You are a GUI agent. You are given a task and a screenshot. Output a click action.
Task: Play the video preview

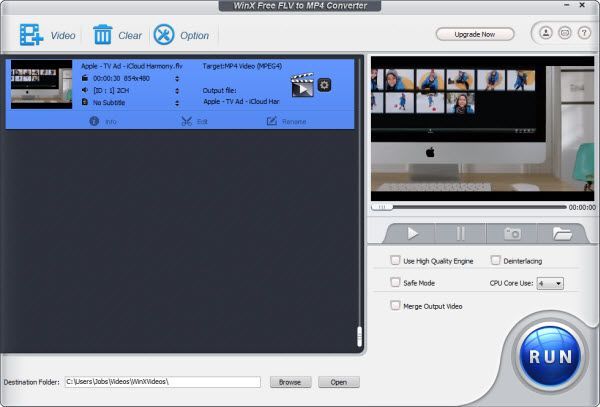click(413, 233)
